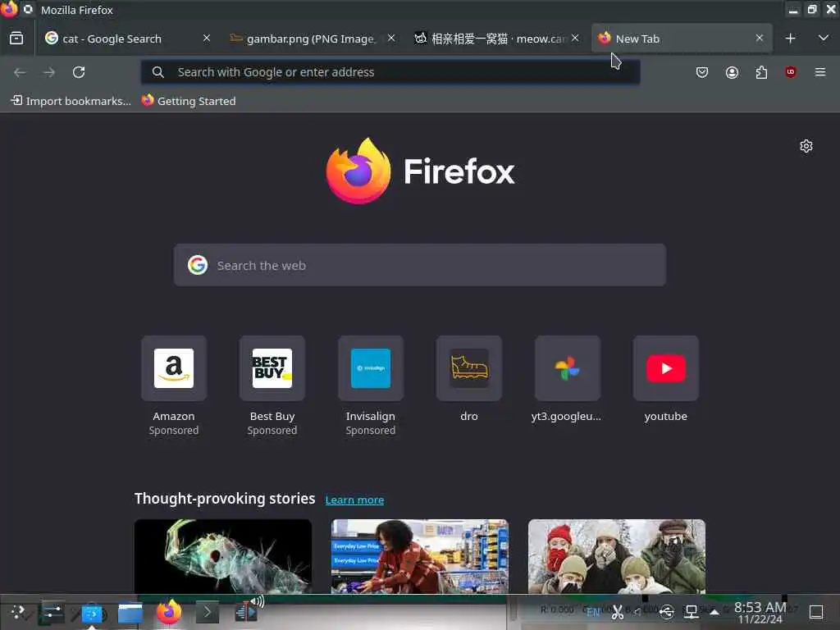
Task: Open the Firefox View icon in the tab bar
Action: [16, 38]
